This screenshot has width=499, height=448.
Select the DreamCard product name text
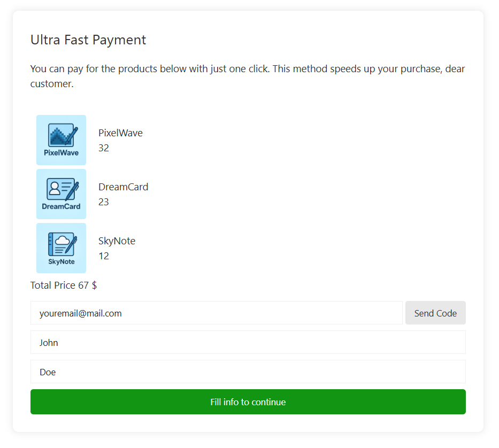(123, 187)
